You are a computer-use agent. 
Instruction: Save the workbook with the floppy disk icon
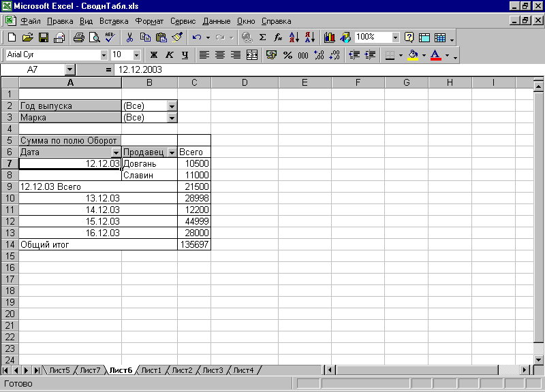[x=44, y=37]
